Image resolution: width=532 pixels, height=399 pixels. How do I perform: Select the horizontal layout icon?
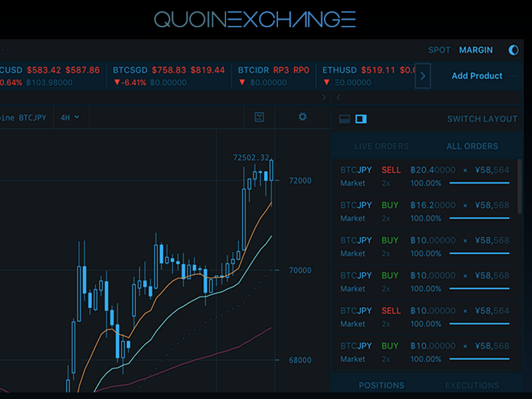click(343, 118)
